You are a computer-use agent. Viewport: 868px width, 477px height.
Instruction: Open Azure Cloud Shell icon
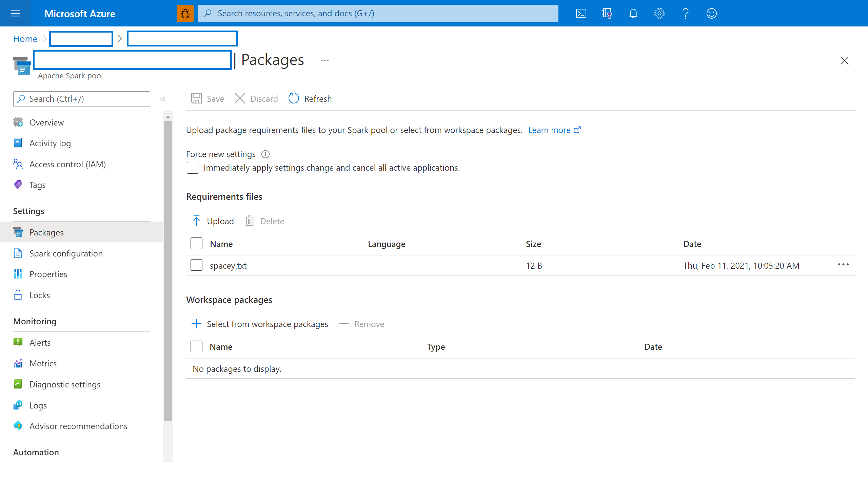click(x=581, y=14)
